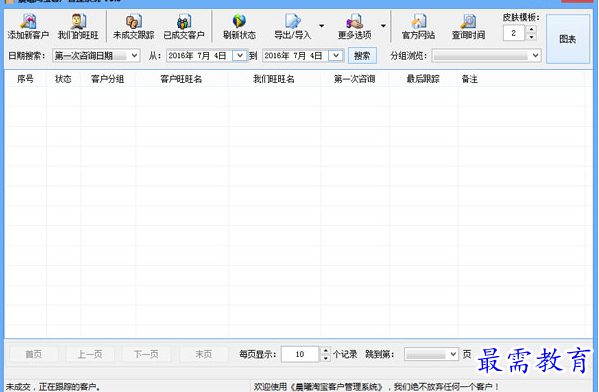Go to 末页 last page

[x=203, y=355]
